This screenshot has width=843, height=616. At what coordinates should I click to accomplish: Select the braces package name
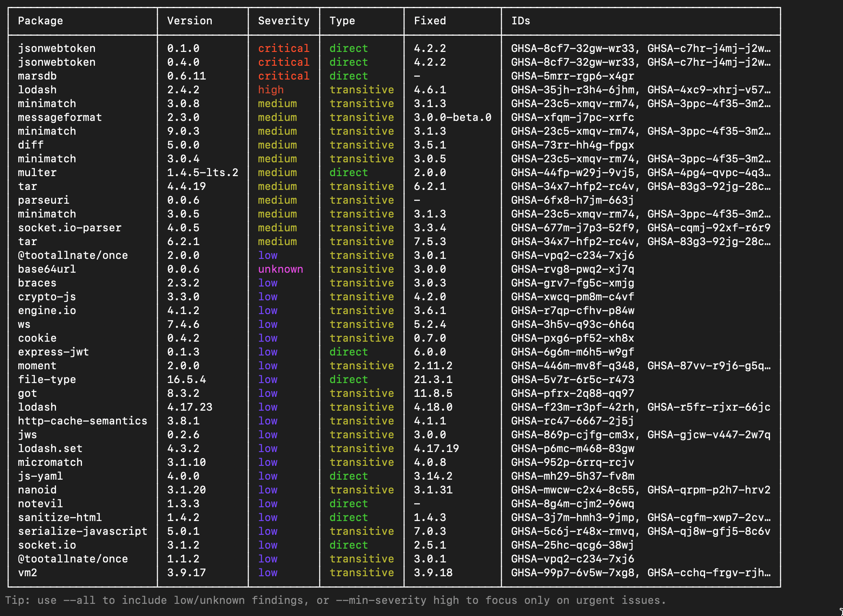pyautogui.click(x=37, y=283)
